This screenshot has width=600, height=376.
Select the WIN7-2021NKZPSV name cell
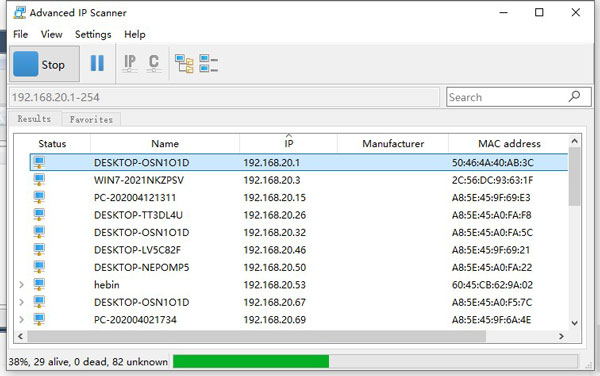click(x=139, y=180)
